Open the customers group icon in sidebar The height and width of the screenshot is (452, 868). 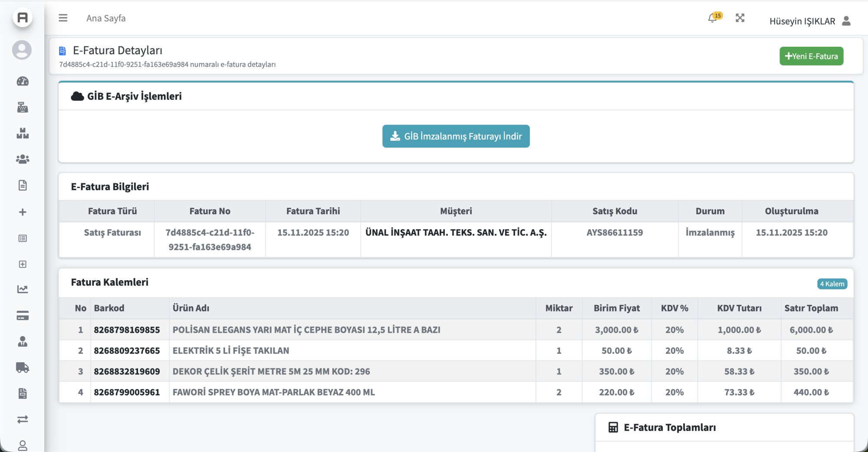click(23, 160)
